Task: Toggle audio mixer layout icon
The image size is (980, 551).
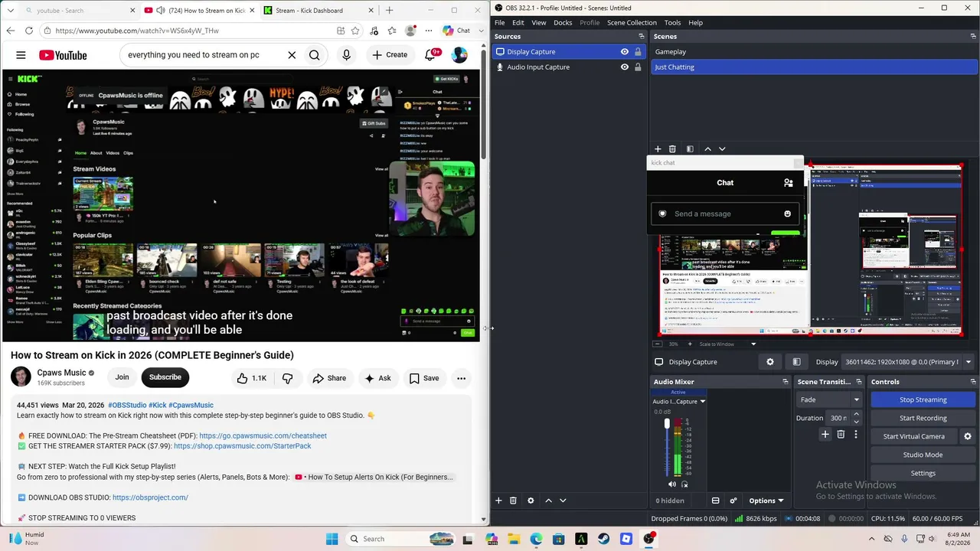Action: coord(715,500)
